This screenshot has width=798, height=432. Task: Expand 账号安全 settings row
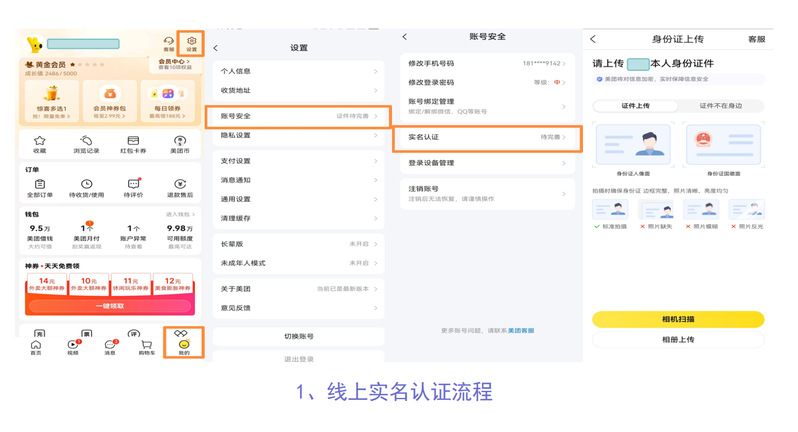pyautogui.click(x=298, y=116)
